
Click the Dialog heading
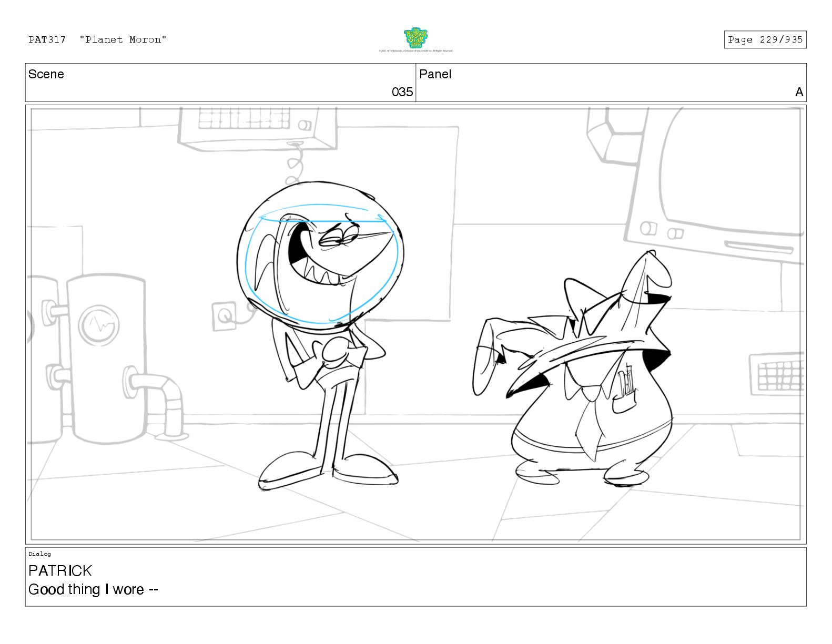point(39,554)
